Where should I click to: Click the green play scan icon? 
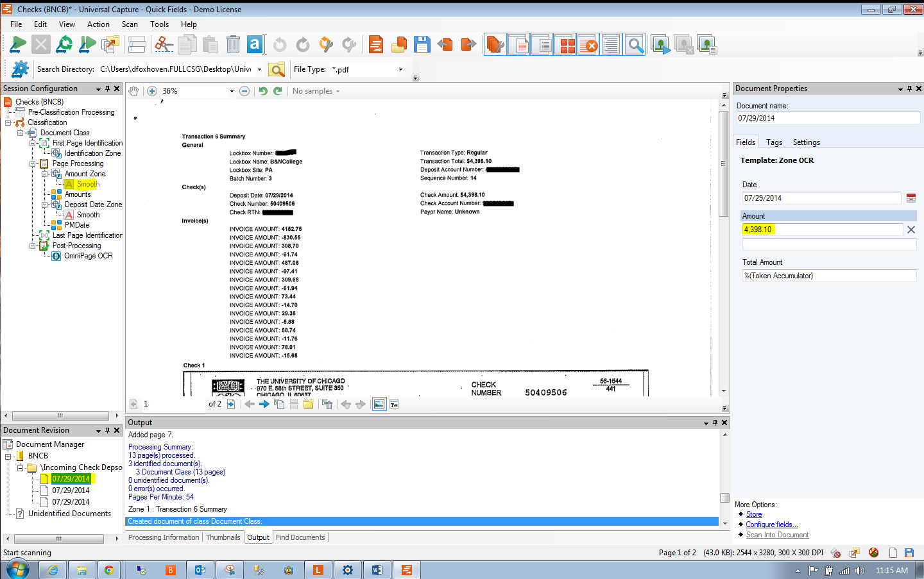tap(18, 44)
